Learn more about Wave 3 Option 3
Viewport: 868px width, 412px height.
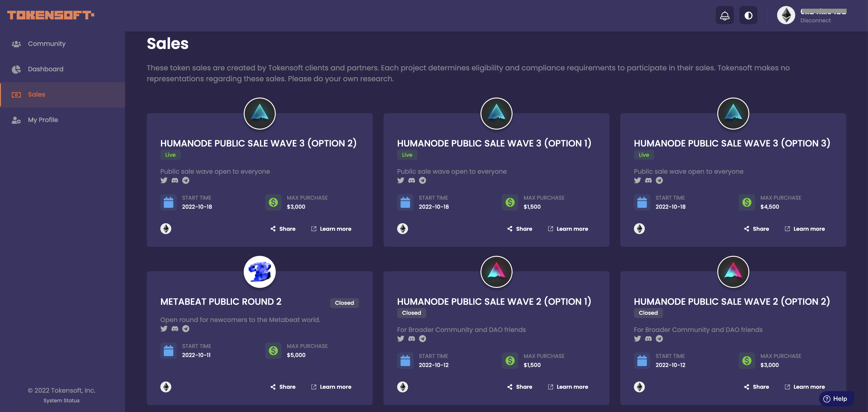pos(805,229)
